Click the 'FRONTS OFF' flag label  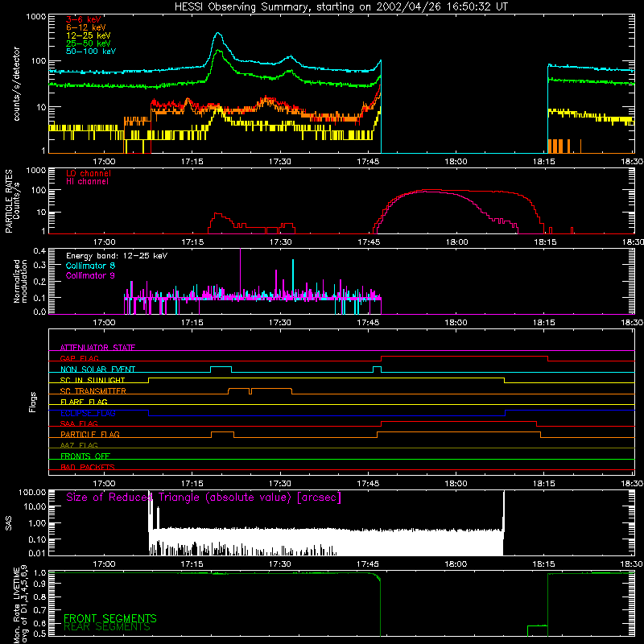coord(85,456)
